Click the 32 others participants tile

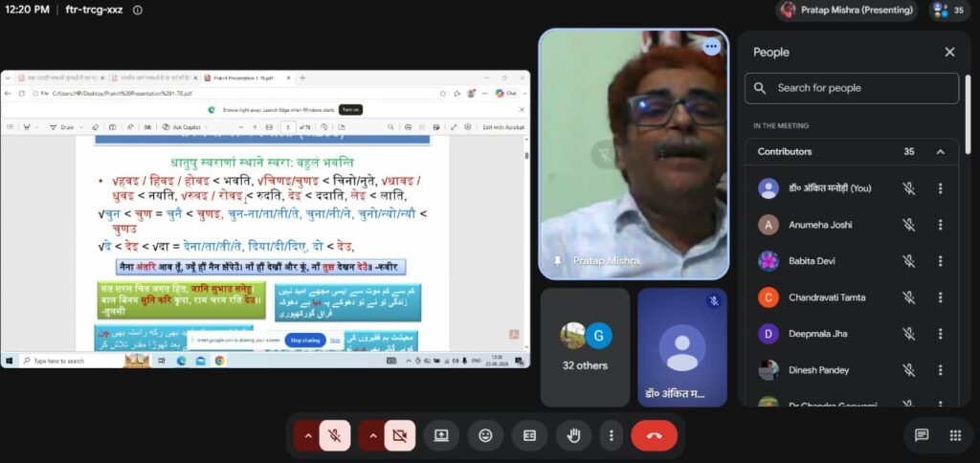(585, 347)
